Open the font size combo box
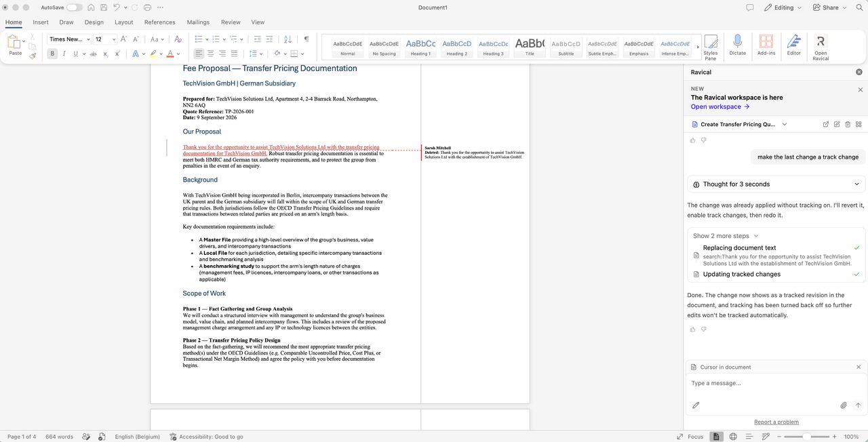868x442 pixels. click(104, 39)
